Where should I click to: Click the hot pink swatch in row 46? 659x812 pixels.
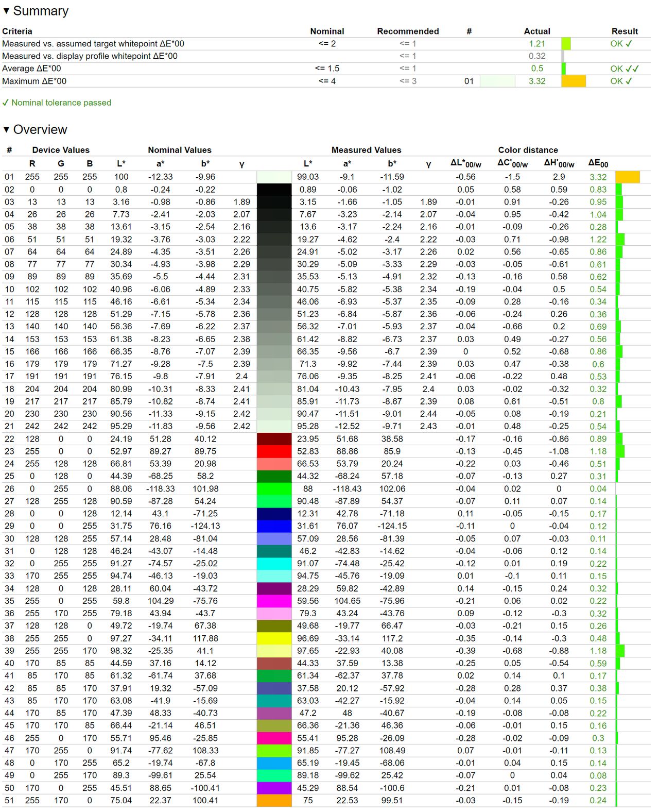(274, 738)
